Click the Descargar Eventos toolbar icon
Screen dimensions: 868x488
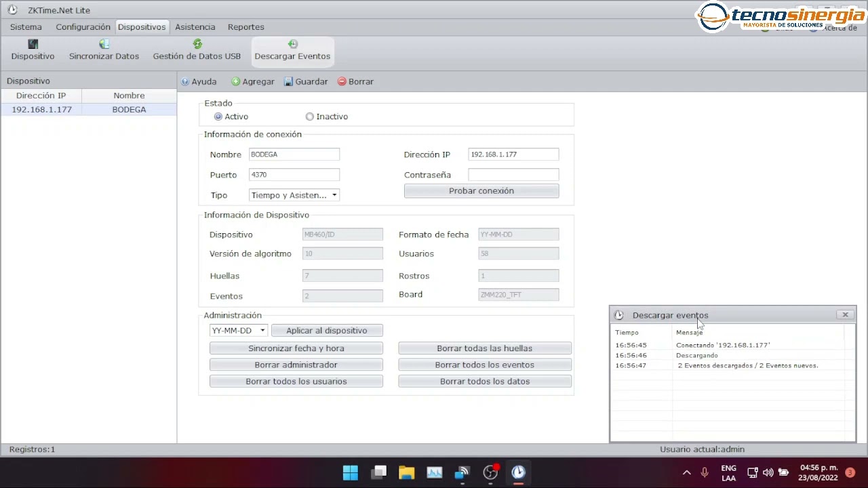point(292,51)
